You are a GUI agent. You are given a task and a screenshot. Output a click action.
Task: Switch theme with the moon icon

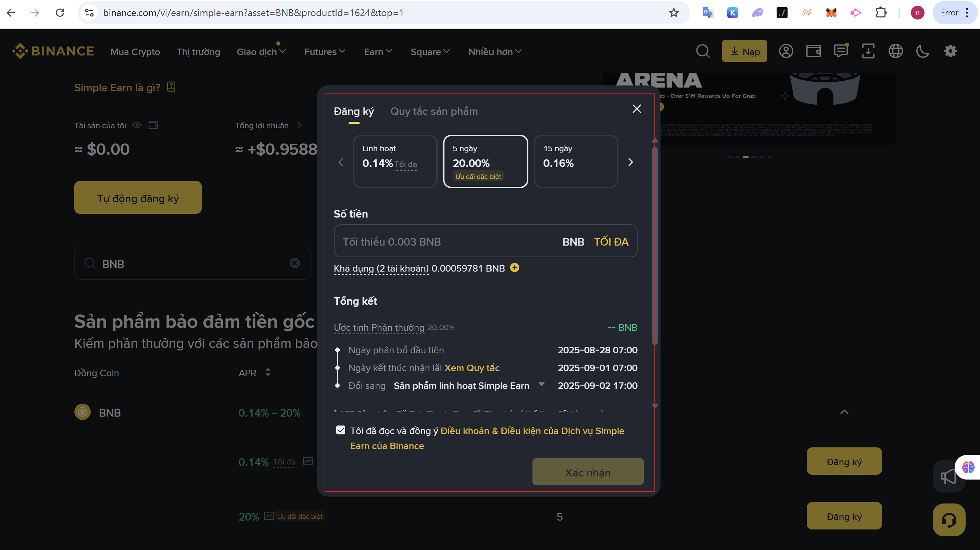[922, 51]
